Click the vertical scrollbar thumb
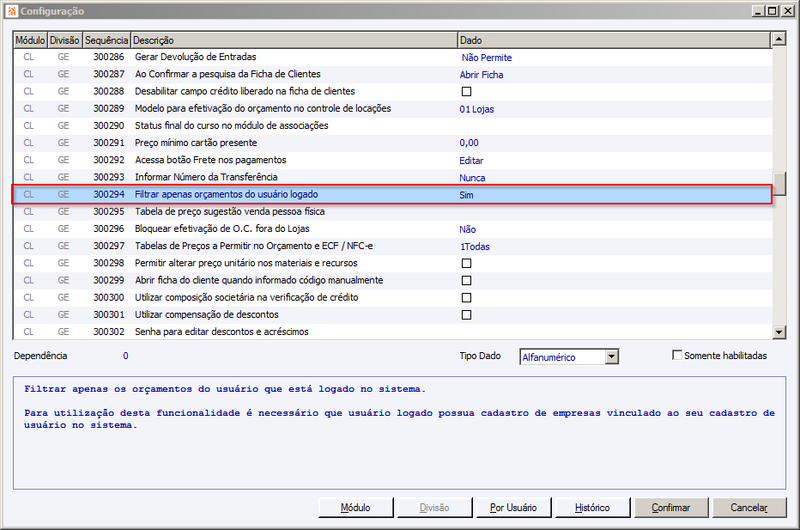Screen dimensions: 800x530 point(779,184)
